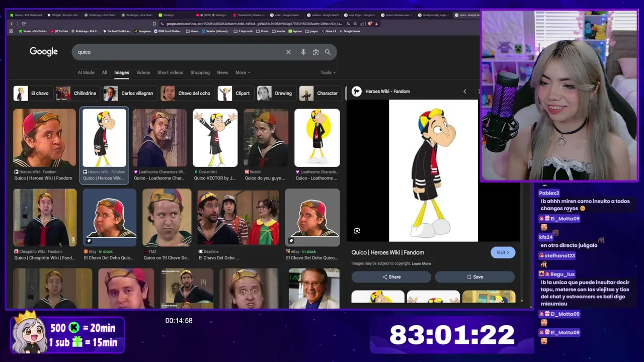The image size is (644, 362).
Task: Switch to the AI Mode tab
Action: click(86, 72)
